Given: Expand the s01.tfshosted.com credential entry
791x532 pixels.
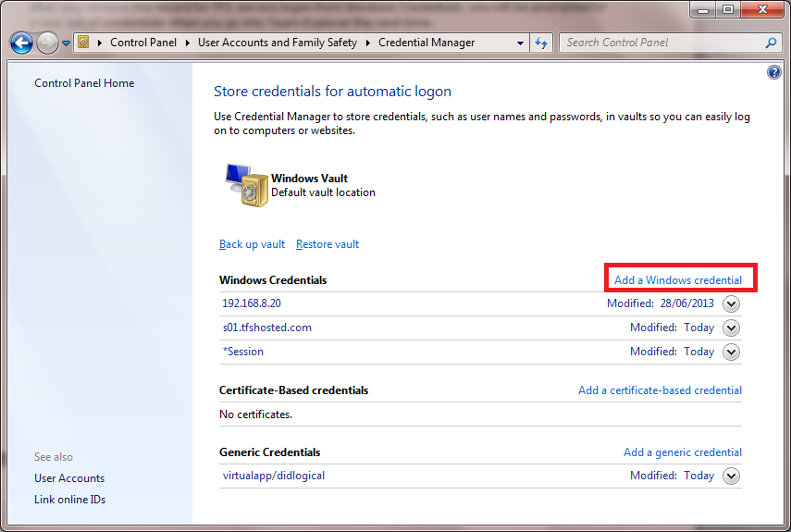Looking at the screenshot, I should coord(731,328).
